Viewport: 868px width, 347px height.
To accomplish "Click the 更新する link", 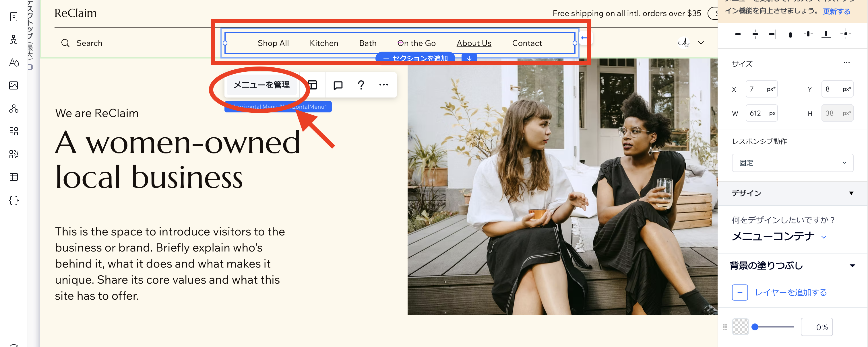I will click(x=836, y=11).
